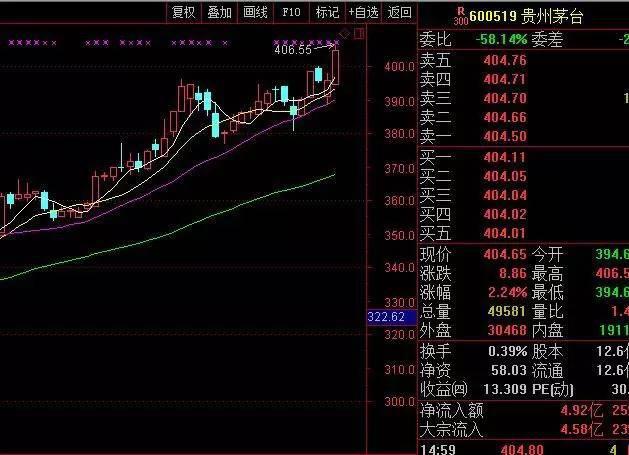Add stock with +自选 button
The height and width of the screenshot is (455, 629).
[363, 12]
